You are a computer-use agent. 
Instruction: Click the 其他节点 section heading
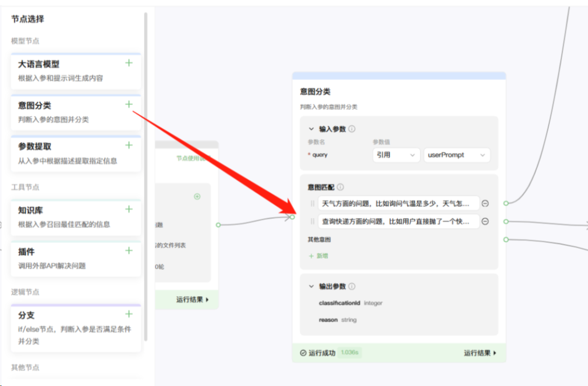pyautogui.click(x=25, y=367)
